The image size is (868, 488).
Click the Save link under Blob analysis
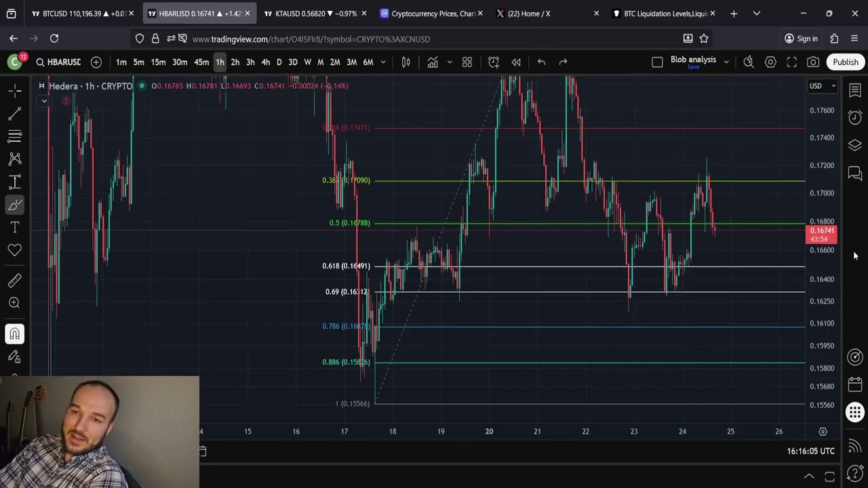click(x=693, y=67)
